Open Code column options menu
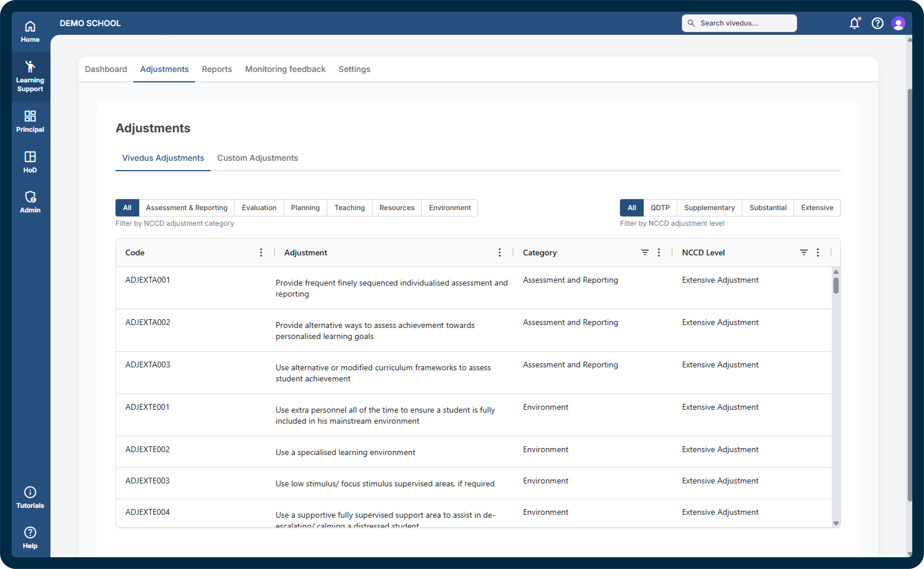The width and height of the screenshot is (924, 569). tap(261, 252)
